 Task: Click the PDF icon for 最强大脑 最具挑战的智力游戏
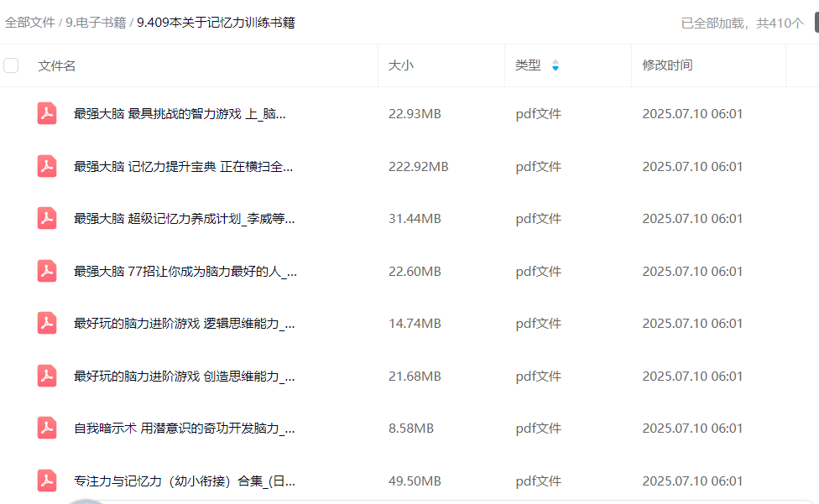tap(47, 114)
